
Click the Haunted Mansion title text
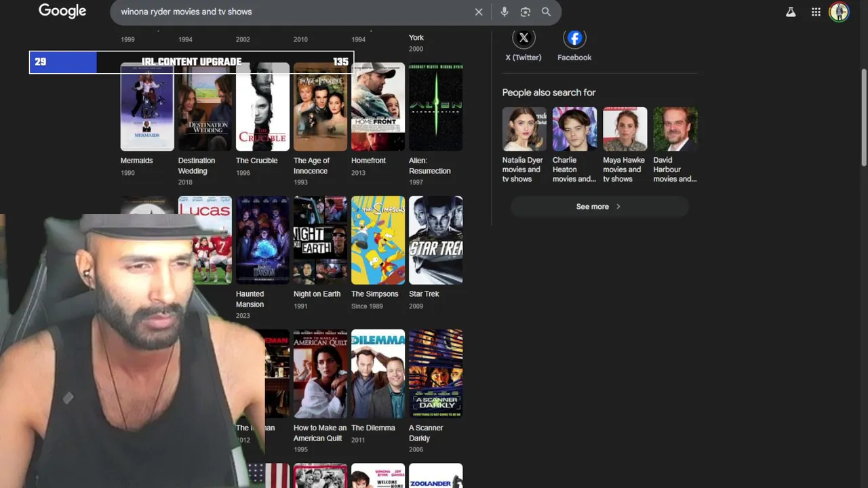pyautogui.click(x=250, y=299)
